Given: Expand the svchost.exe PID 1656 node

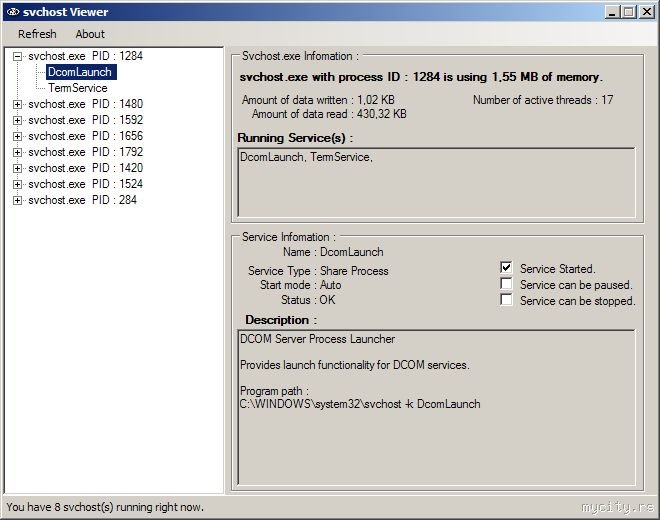Looking at the screenshot, I should 17,136.
